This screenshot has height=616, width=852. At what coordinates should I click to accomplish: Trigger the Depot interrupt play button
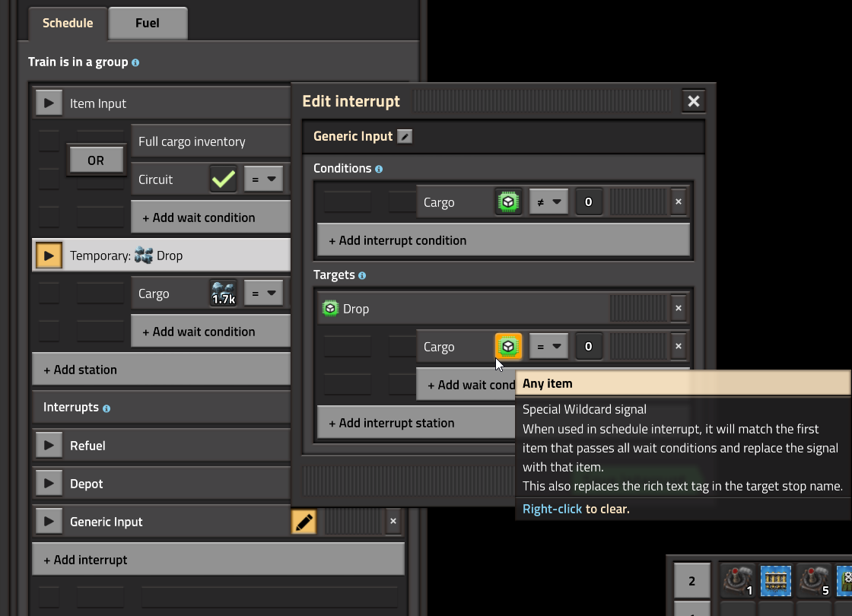click(x=49, y=484)
